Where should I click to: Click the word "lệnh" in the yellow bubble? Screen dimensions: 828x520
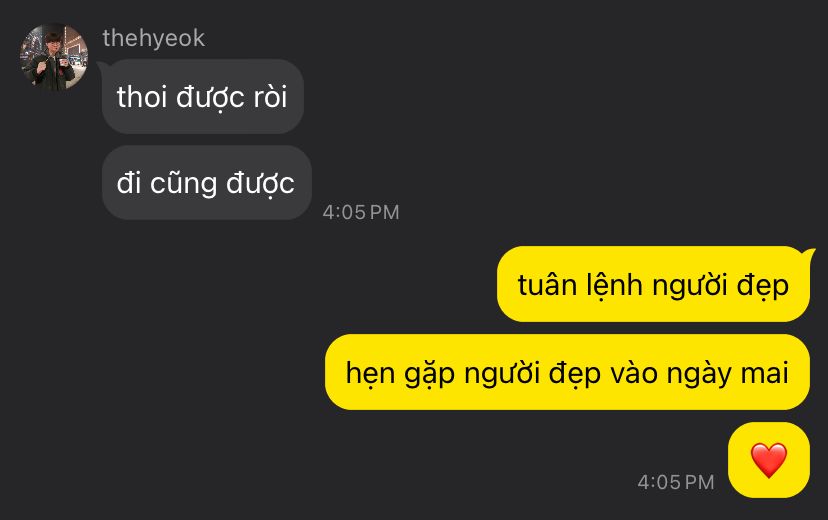click(614, 286)
